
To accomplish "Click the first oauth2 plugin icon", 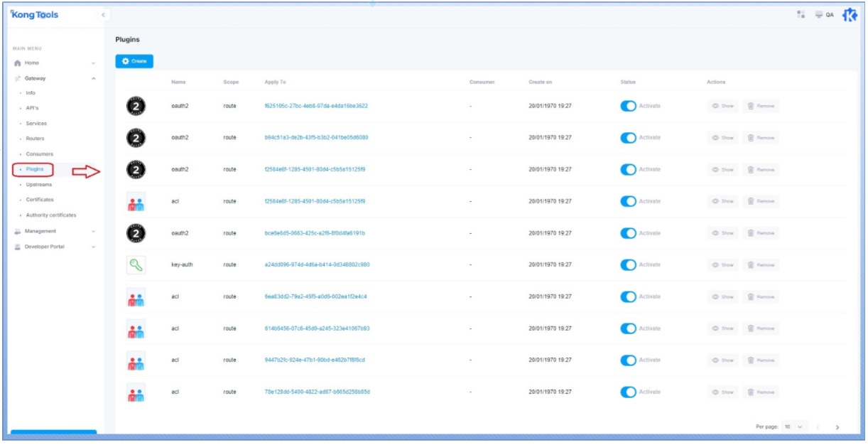I will click(136, 106).
